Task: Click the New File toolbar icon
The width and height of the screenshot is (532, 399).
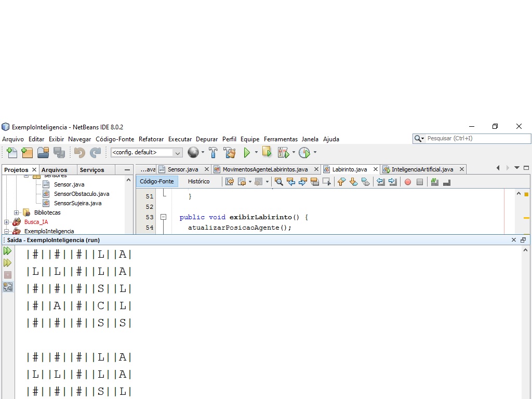Action: (x=12, y=153)
